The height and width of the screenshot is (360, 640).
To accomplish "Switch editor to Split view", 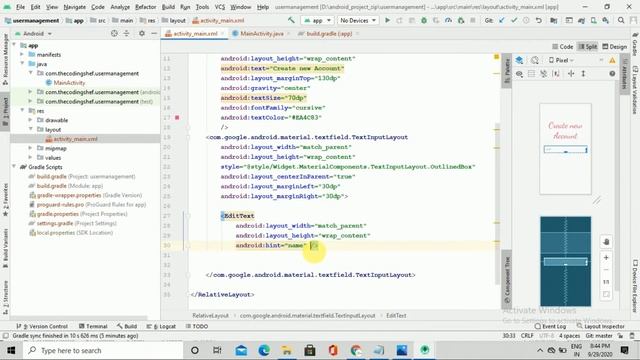I will coord(588,47).
